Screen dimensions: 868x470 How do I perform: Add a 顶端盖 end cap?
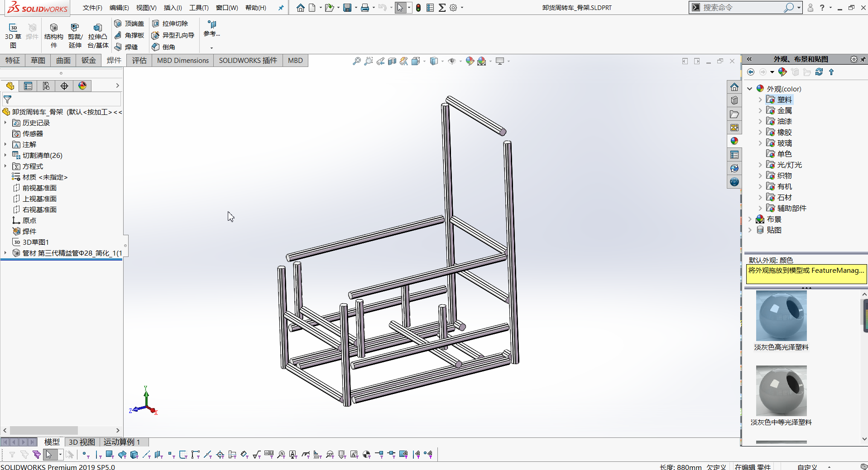tap(129, 24)
